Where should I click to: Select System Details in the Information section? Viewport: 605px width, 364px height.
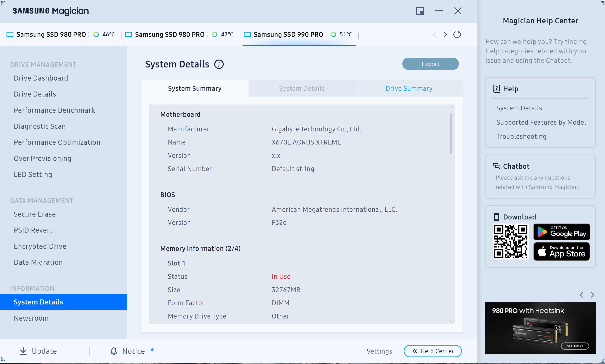coord(64,302)
